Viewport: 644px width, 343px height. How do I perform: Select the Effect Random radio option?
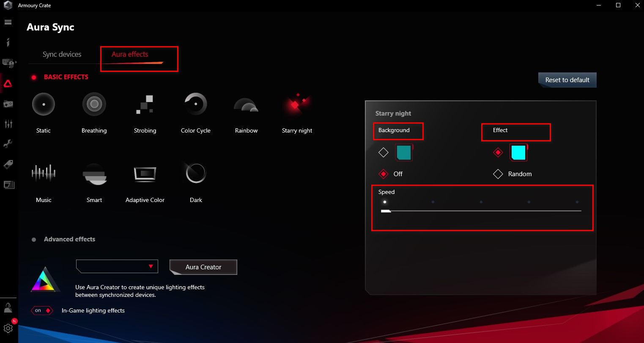point(498,174)
